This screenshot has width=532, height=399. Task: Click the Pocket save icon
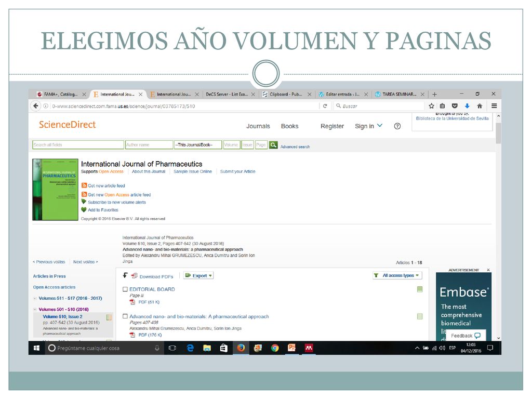coord(455,106)
